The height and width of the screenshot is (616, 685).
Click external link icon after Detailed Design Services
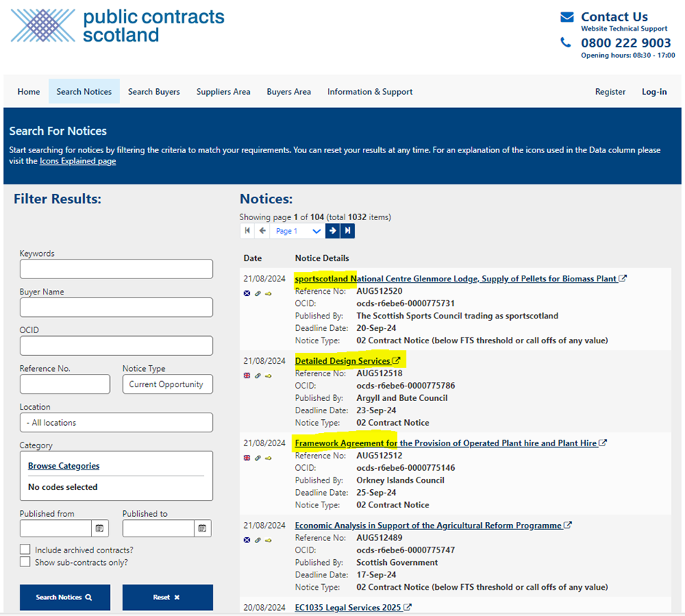coord(396,360)
